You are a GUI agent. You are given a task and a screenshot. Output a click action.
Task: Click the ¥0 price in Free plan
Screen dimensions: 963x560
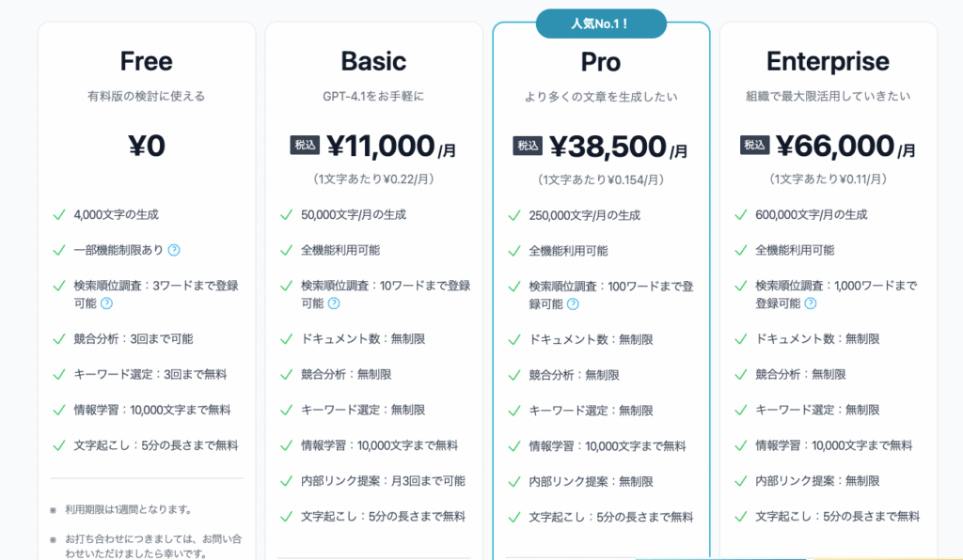[146, 145]
